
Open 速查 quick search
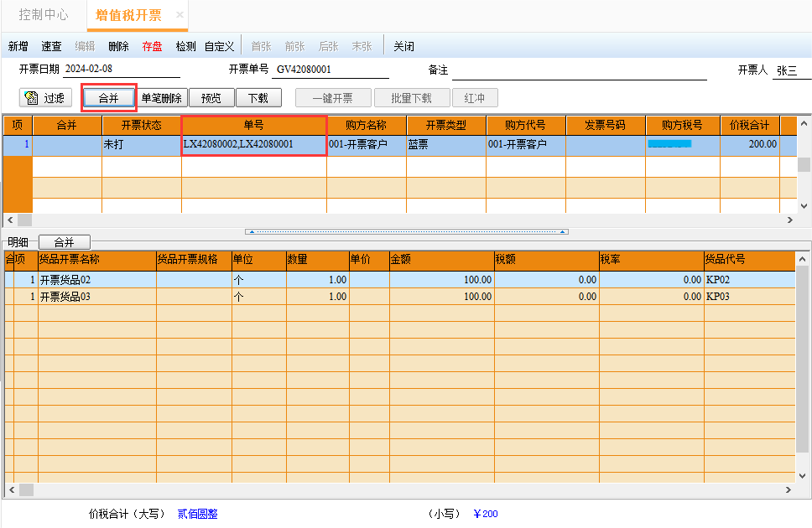tap(51, 47)
